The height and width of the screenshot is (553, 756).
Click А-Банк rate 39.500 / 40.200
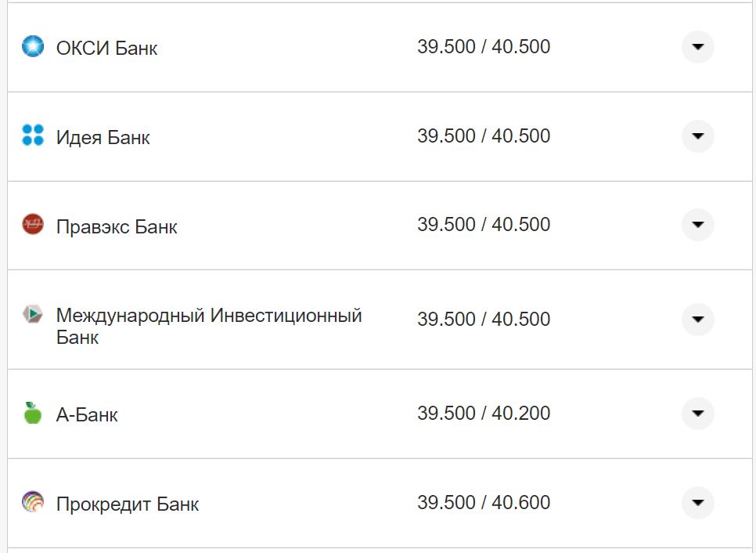click(x=485, y=413)
